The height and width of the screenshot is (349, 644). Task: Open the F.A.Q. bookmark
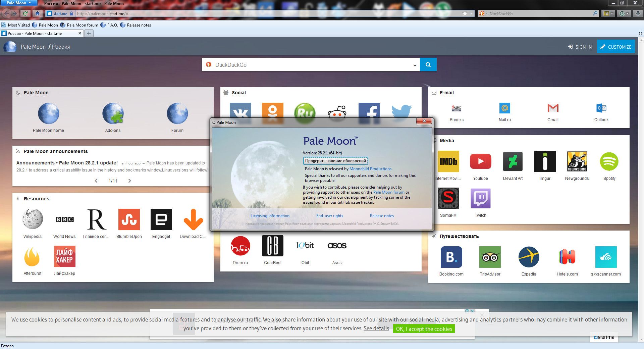click(x=109, y=25)
